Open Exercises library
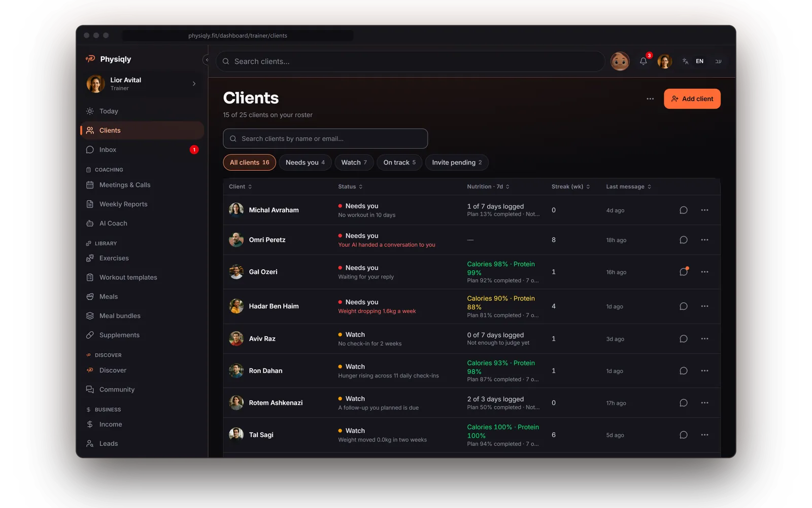 142,258
